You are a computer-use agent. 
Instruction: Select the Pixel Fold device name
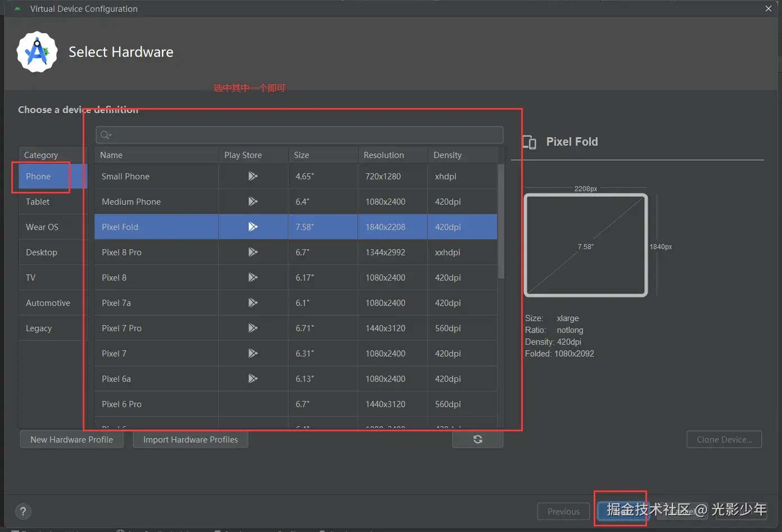pyautogui.click(x=120, y=227)
